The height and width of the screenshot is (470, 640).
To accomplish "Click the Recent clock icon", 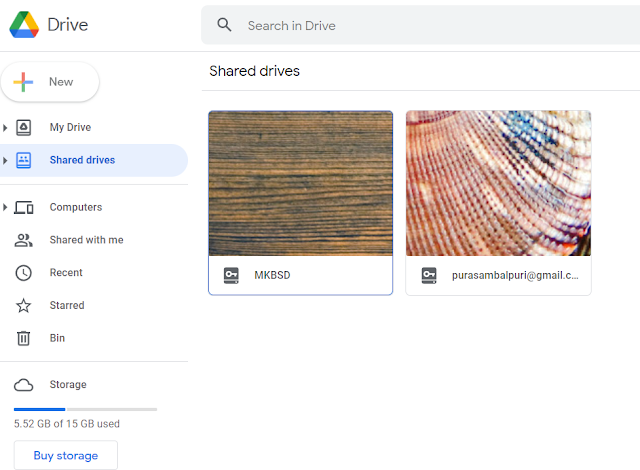I will pyautogui.click(x=24, y=273).
